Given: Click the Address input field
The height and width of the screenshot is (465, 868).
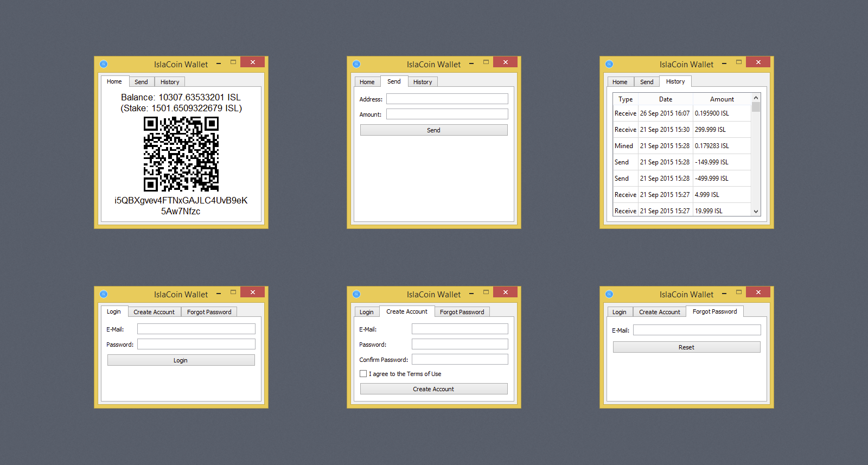Looking at the screenshot, I should 447,99.
